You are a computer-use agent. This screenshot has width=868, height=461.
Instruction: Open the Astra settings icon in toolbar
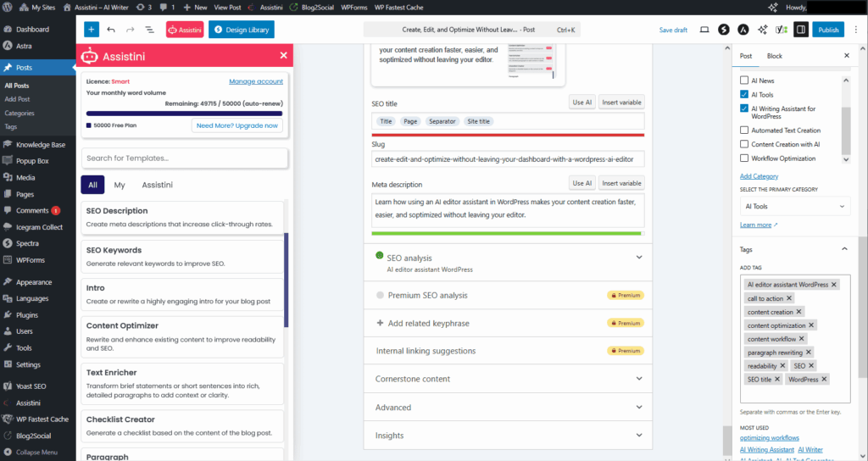[x=743, y=30]
